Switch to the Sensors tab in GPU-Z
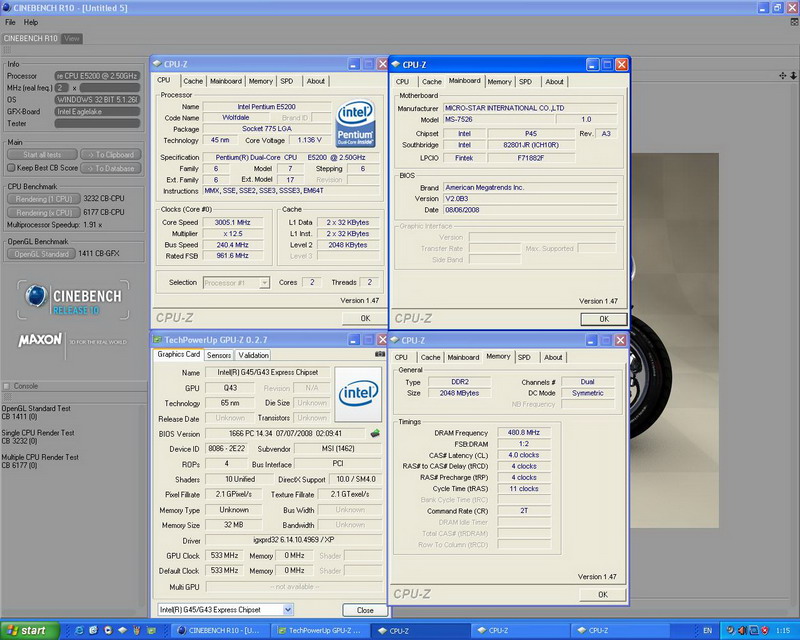Screen dimensions: 800x640 [x=219, y=355]
